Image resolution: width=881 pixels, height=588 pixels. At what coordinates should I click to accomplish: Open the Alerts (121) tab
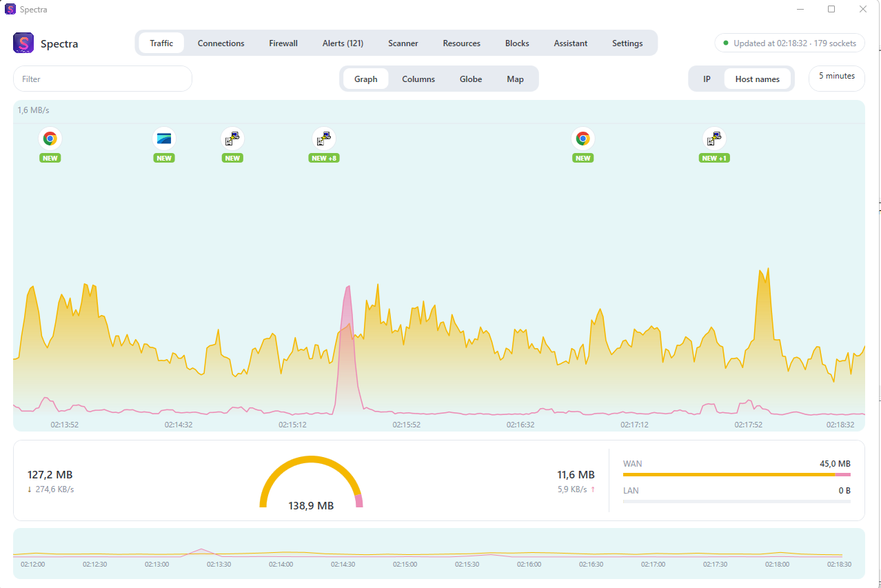click(x=343, y=43)
